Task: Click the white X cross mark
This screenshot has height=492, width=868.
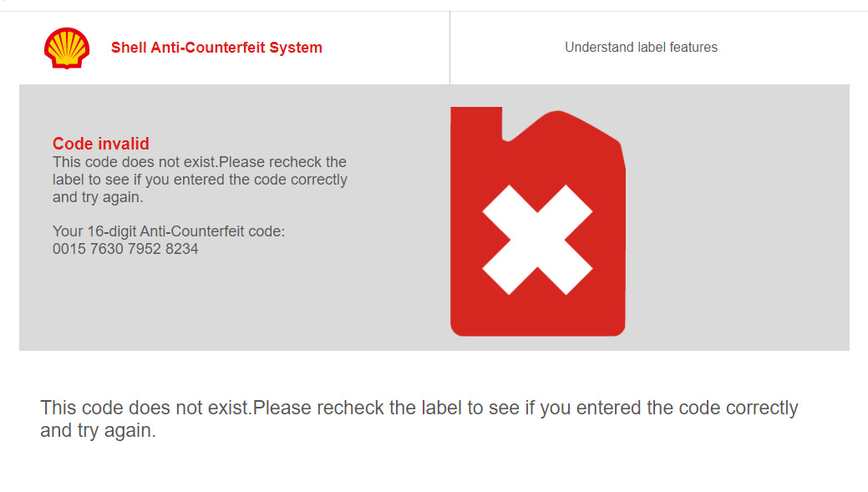Action: pyautogui.click(x=537, y=240)
